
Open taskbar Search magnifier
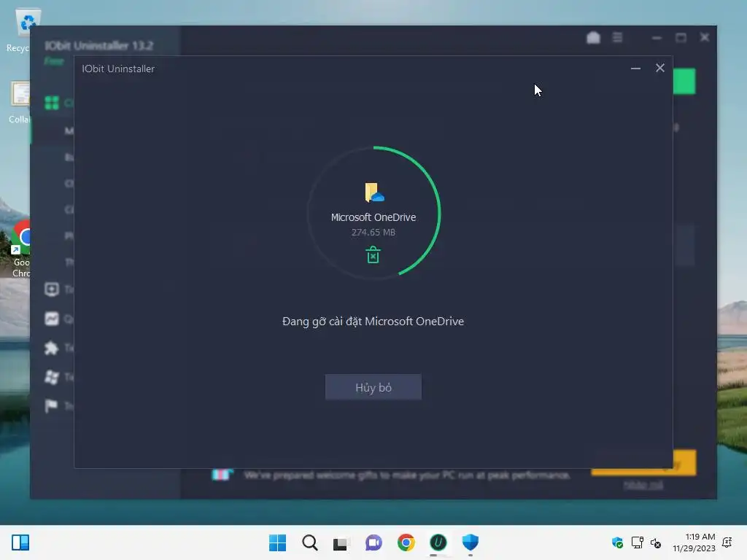tap(309, 542)
